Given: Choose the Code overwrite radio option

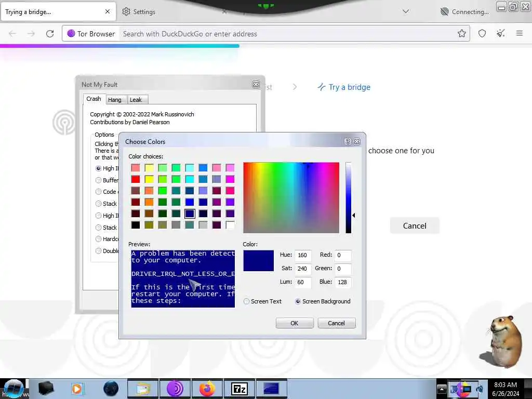Looking at the screenshot, I should click(x=98, y=192).
